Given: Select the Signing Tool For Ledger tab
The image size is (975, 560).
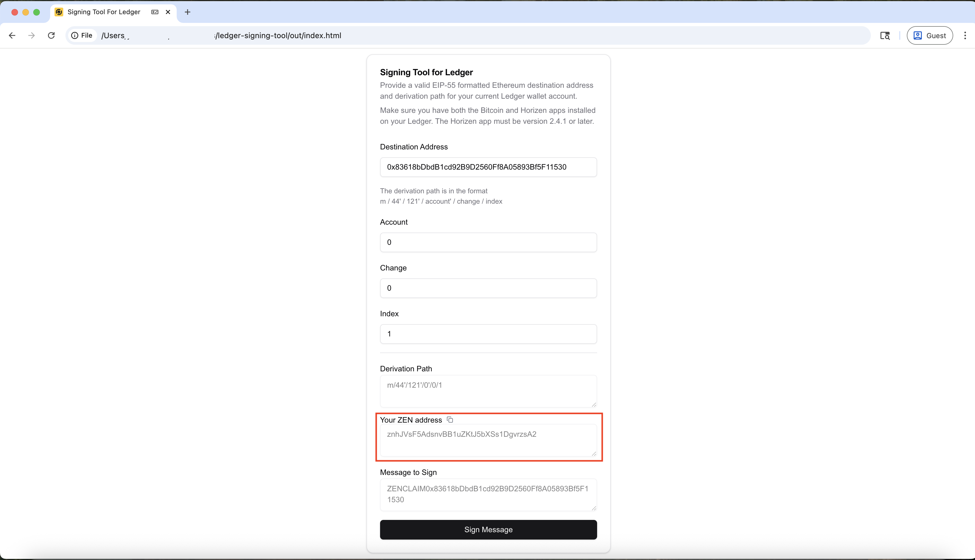Looking at the screenshot, I should (103, 12).
